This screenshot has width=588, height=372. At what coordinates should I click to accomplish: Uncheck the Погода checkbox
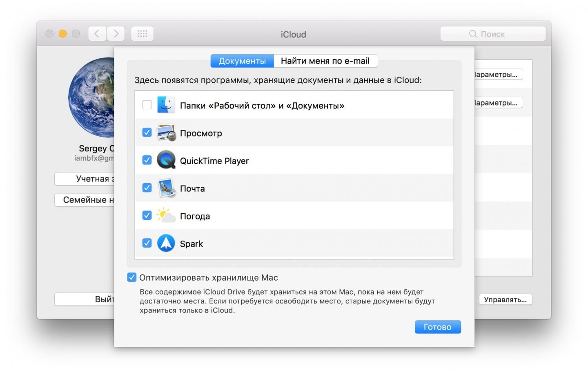coord(147,215)
